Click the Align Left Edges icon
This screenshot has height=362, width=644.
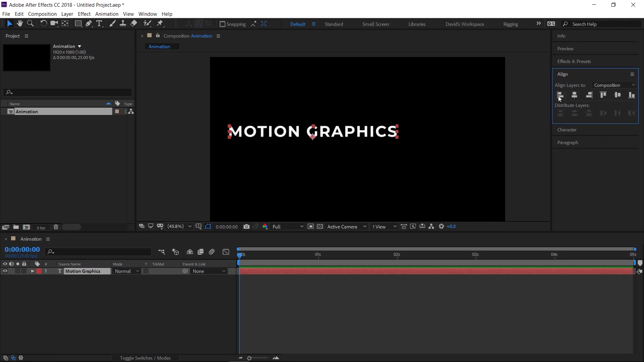coord(560,95)
